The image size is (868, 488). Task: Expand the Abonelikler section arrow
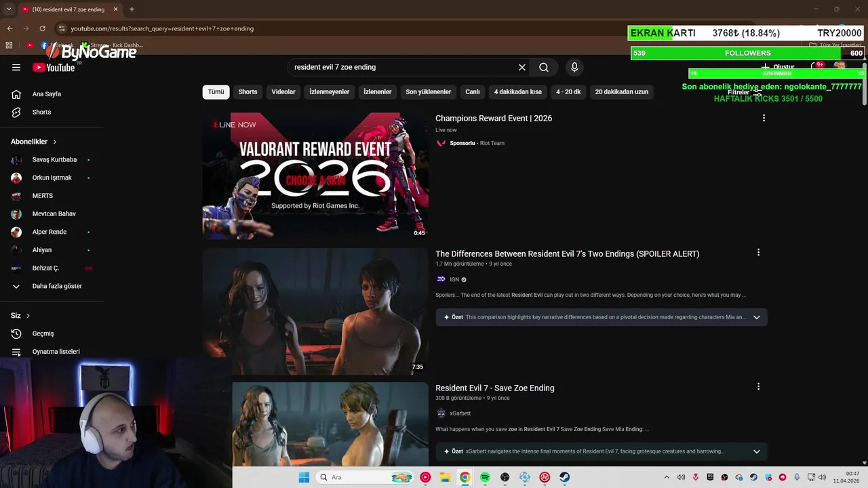(x=55, y=142)
